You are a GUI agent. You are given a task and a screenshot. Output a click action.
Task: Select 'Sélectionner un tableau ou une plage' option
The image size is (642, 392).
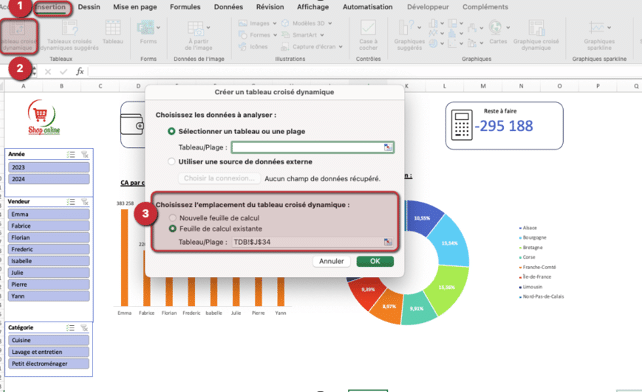(x=172, y=131)
